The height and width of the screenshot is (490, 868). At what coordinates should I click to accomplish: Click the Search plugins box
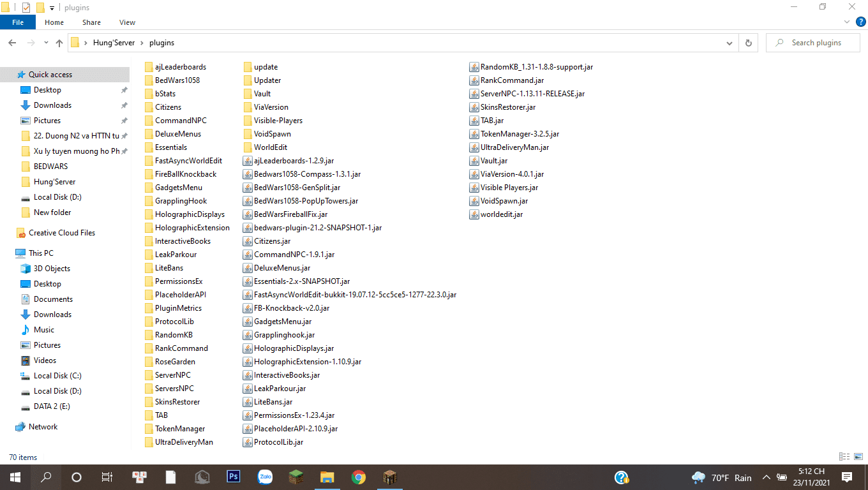pyautogui.click(x=814, y=43)
